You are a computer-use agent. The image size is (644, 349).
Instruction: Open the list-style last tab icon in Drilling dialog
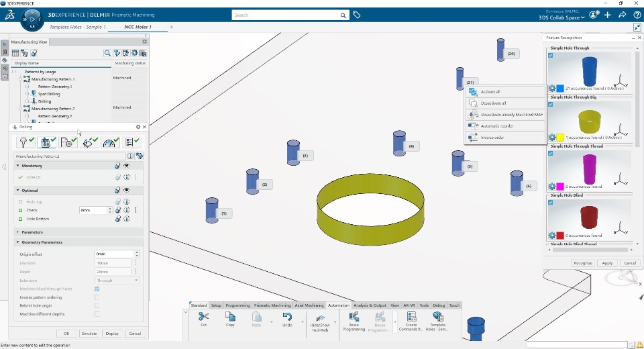click(x=132, y=142)
